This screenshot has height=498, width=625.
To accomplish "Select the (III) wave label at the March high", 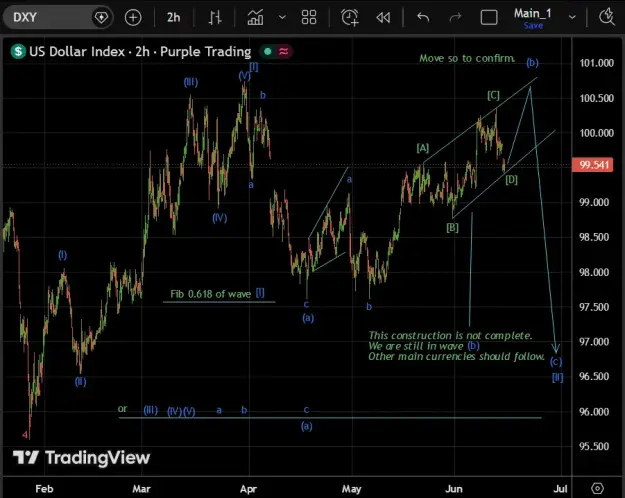I will pos(191,82).
